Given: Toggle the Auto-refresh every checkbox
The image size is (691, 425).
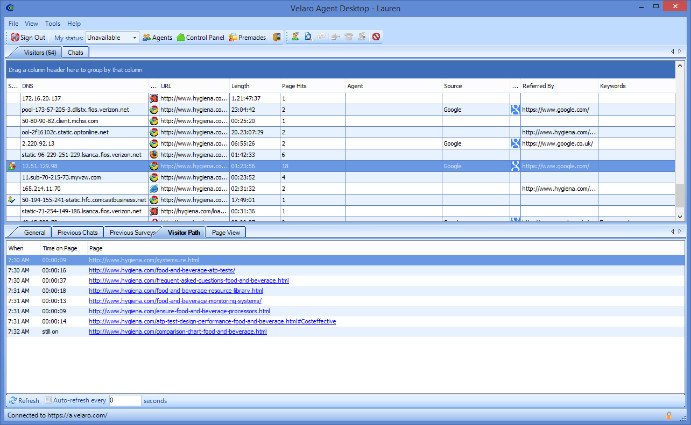Looking at the screenshot, I should tap(48, 400).
